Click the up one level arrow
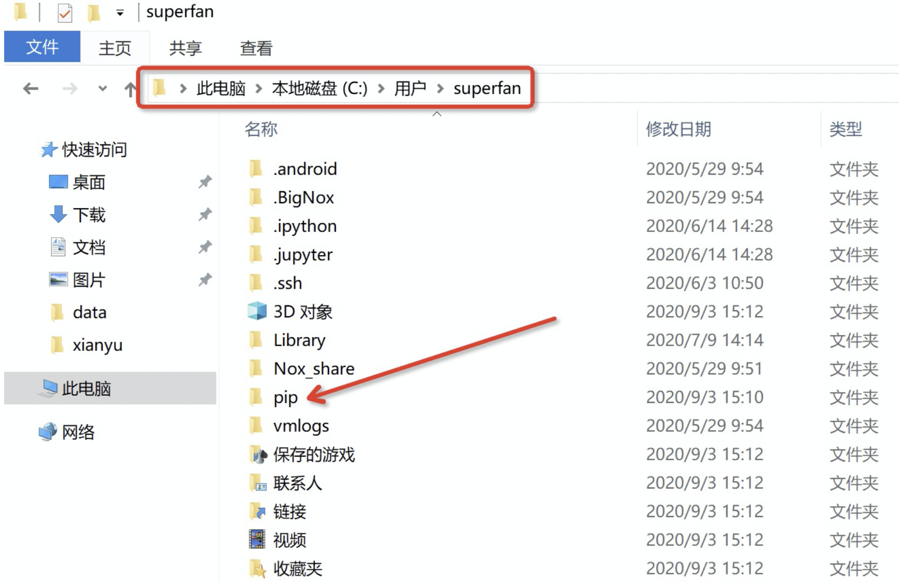The width and height of the screenshot is (899, 588). pyautogui.click(x=130, y=89)
